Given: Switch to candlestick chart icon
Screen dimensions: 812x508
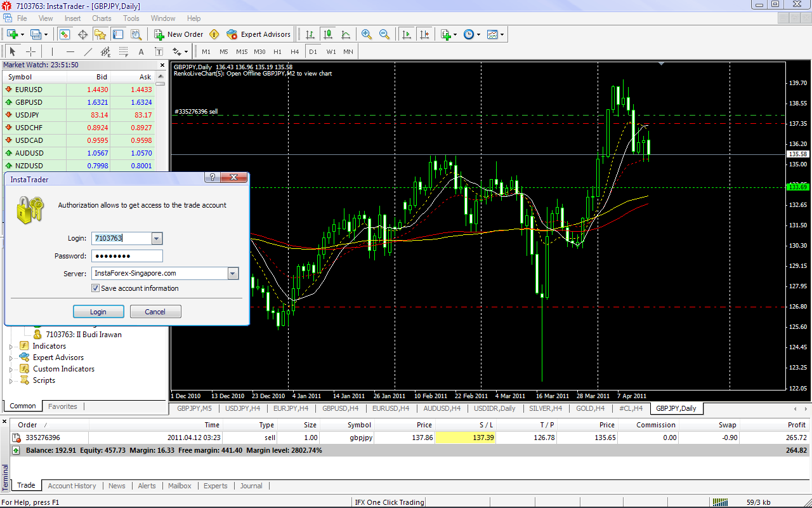Looking at the screenshot, I should click(328, 34).
